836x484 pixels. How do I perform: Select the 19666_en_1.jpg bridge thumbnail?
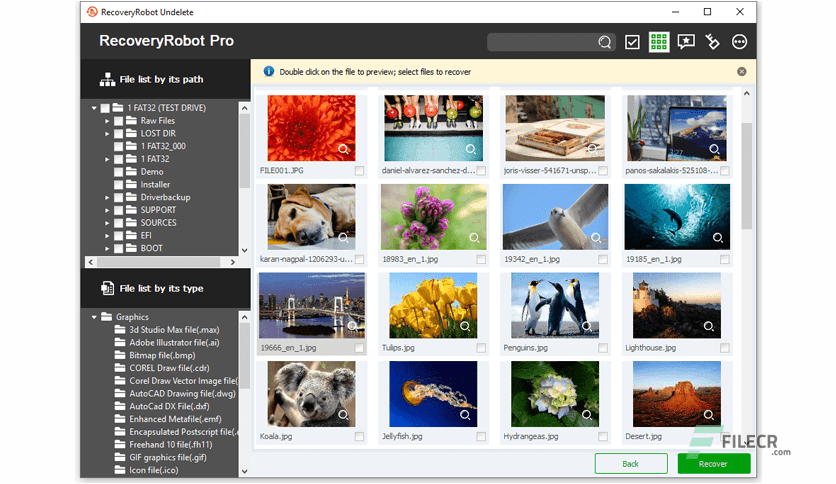(312, 306)
